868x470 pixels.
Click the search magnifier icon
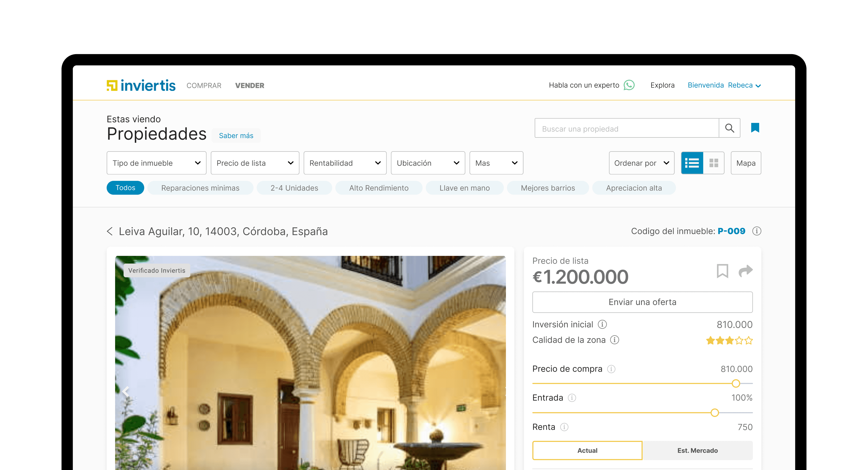[730, 128]
